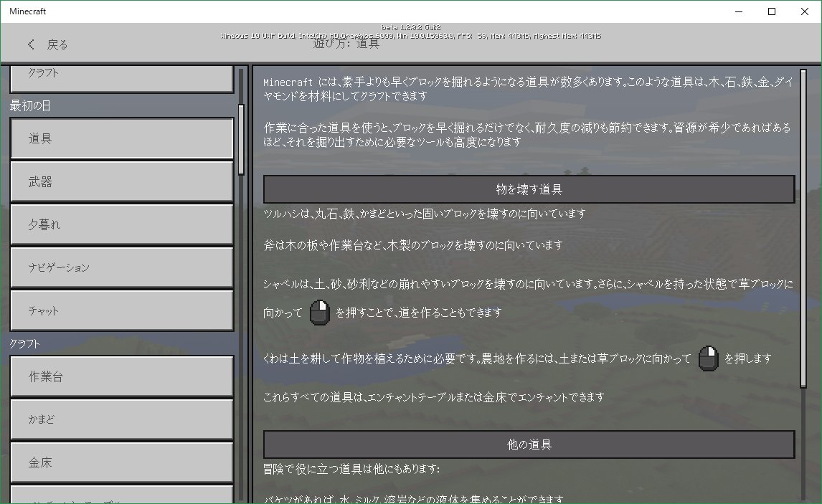Open the 金床 crafting topic
The height and width of the screenshot is (504, 822).
click(122, 462)
